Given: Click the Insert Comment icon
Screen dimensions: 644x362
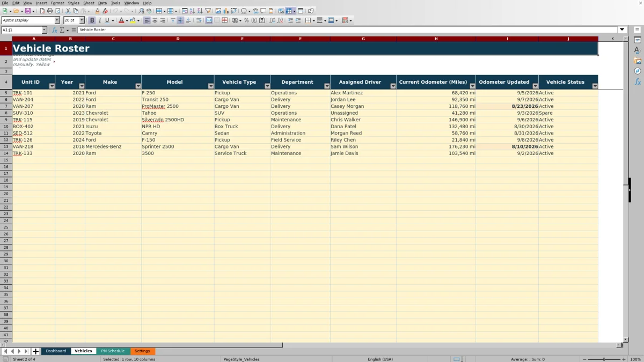Looking at the screenshot, I should pyautogui.click(x=264, y=11).
